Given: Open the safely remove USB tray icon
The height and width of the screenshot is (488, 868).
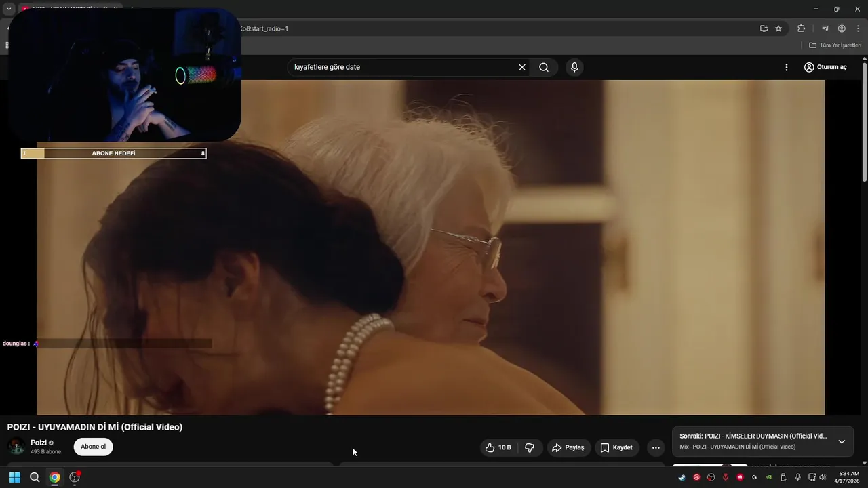Looking at the screenshot, I should click(783, 477).
